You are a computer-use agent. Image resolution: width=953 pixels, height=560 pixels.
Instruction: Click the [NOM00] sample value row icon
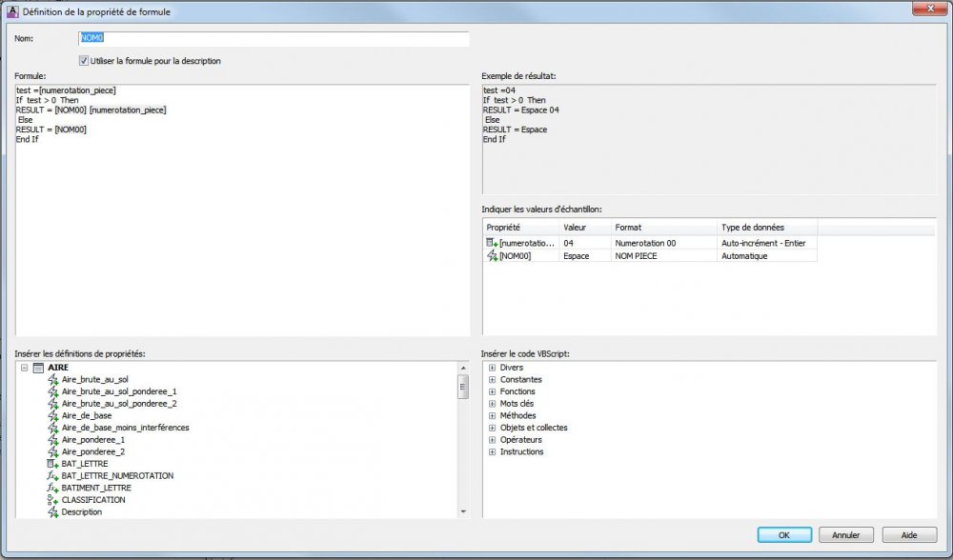tap(492, 255)
